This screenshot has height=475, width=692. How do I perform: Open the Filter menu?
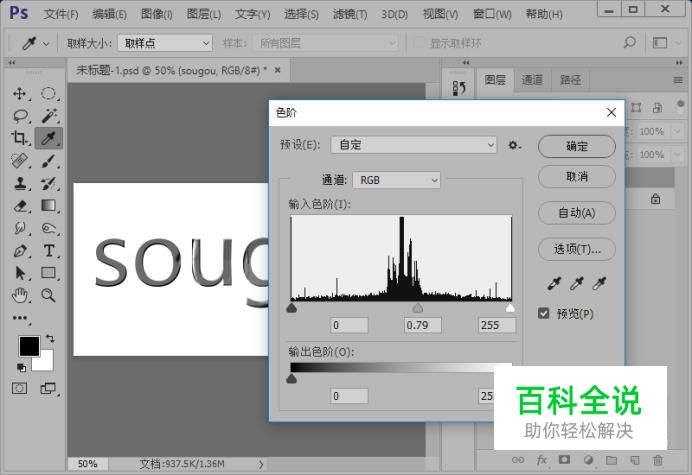350,14
